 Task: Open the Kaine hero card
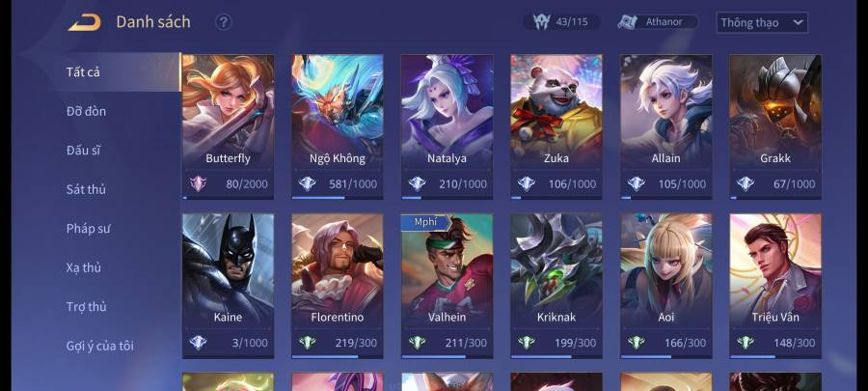[228, 286]
